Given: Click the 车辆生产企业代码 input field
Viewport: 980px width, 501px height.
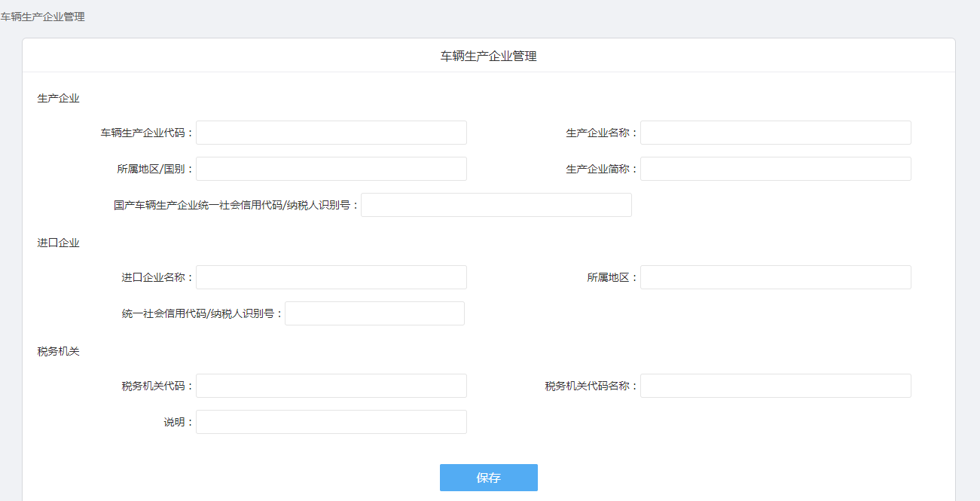Looking at the screenshot, I should 331,133.
